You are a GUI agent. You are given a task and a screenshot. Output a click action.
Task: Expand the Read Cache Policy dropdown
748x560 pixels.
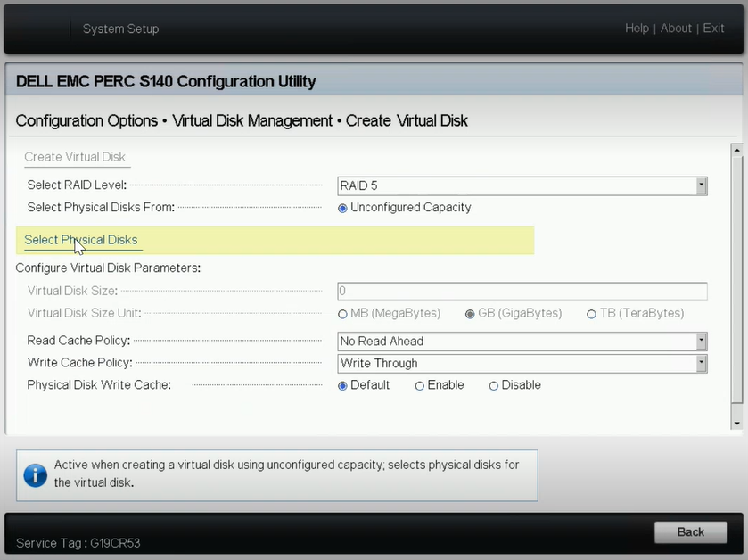pyautogui.click(x=522, y=341)
